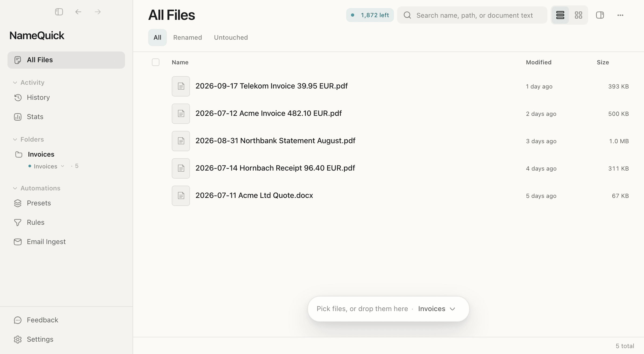The width and height of the screenshot is (644, 354).
Task: Open the Invoices dropdown in drop bar
Action: (437, 309)
